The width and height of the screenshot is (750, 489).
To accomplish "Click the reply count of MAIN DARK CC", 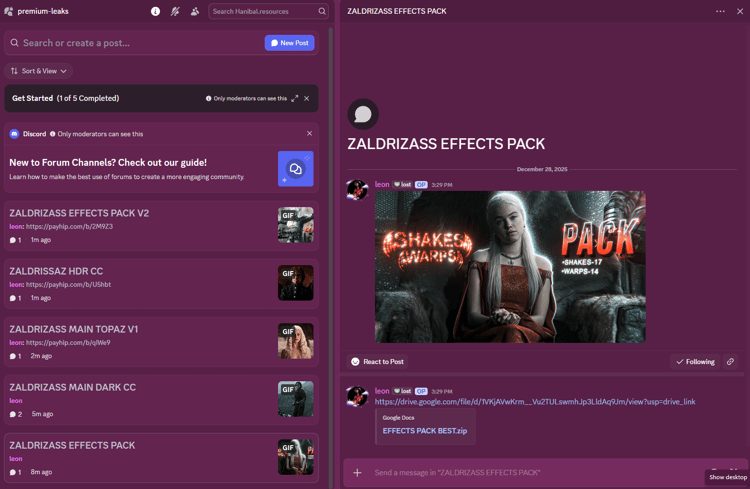I will click(x=16, y=414).
